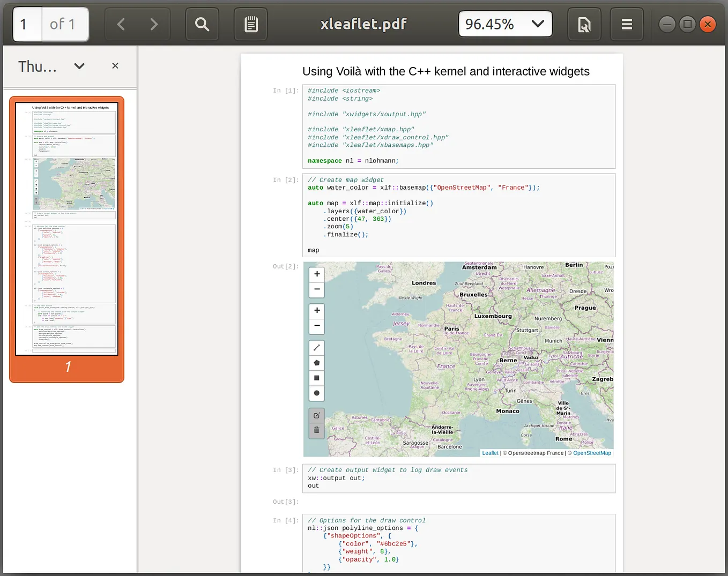728x576 pixels.
Task: Click the trash icon to delete drawn shapes
Action: tap(316, 429)
